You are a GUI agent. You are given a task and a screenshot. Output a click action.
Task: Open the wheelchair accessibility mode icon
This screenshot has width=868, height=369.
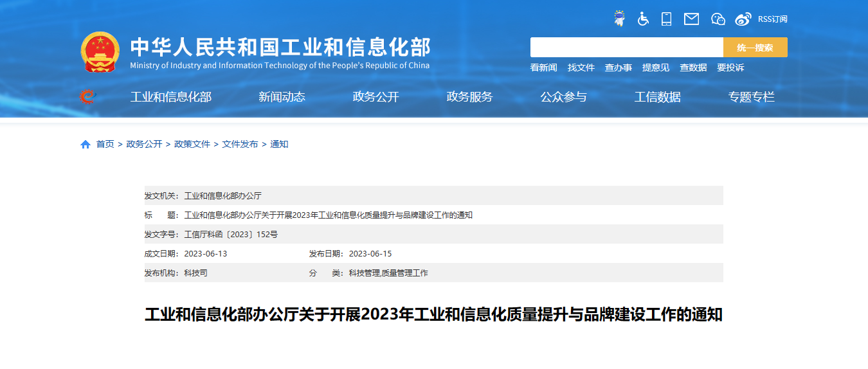[643, 19]
